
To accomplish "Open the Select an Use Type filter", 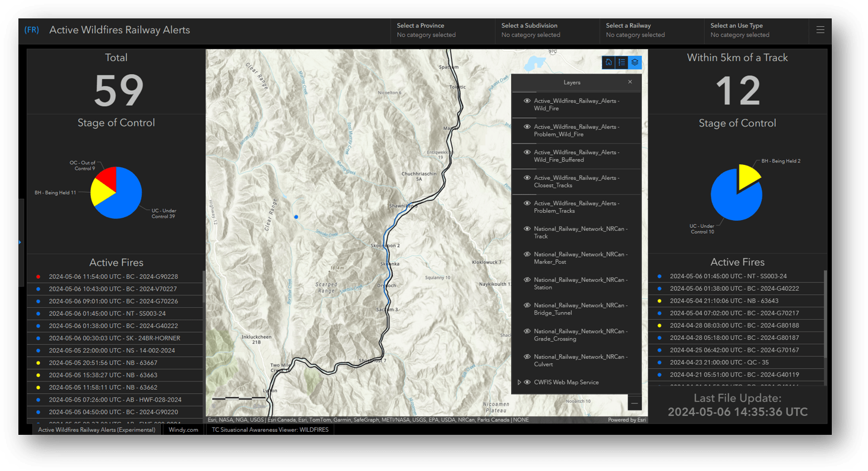I will 756,30.
